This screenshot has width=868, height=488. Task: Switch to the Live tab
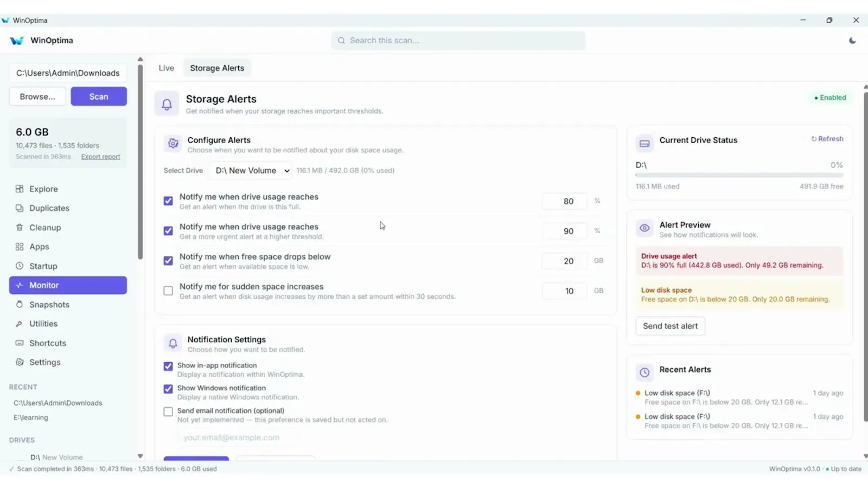(x=167, y=68)
